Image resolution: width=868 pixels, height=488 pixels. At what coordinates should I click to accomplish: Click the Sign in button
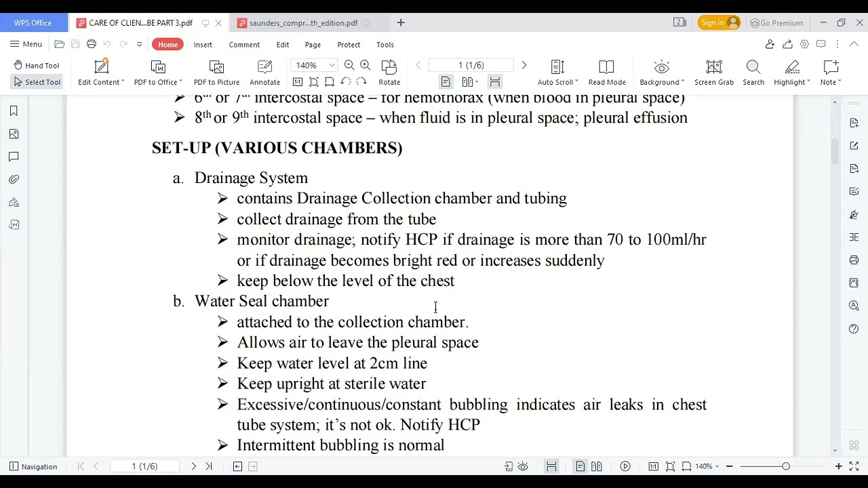pyautogui.click(x=719, y=22)
